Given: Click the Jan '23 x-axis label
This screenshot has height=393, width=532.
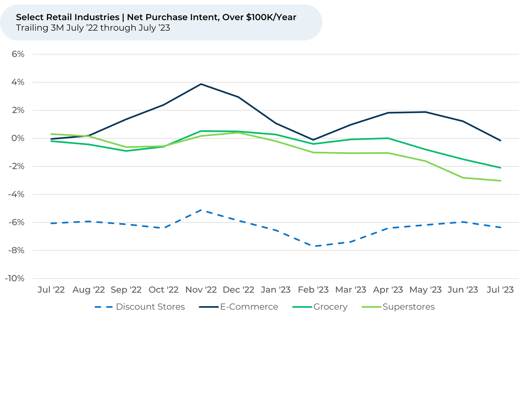Looking at the screenshot, I should (x=276, y=290).
